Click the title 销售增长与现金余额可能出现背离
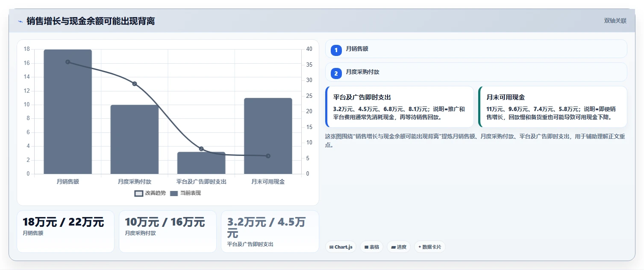 [91, 21]
